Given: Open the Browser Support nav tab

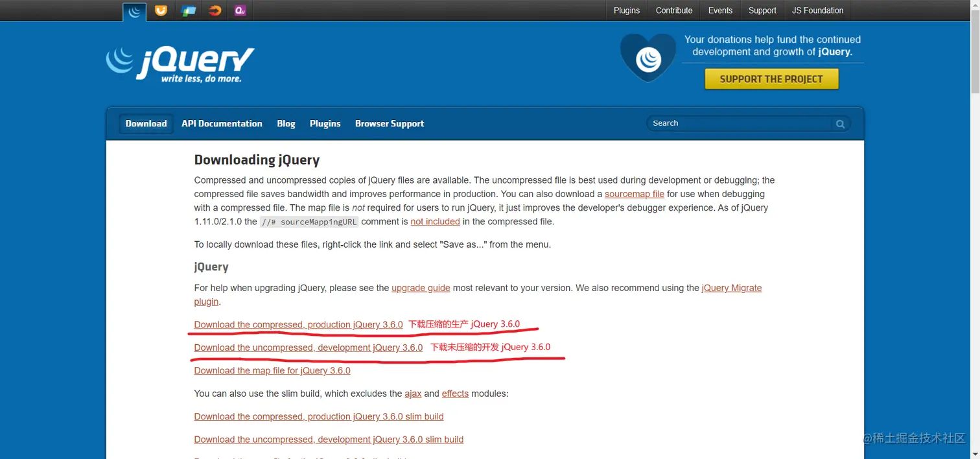Looking at the screenshot, I should (390, 124).
